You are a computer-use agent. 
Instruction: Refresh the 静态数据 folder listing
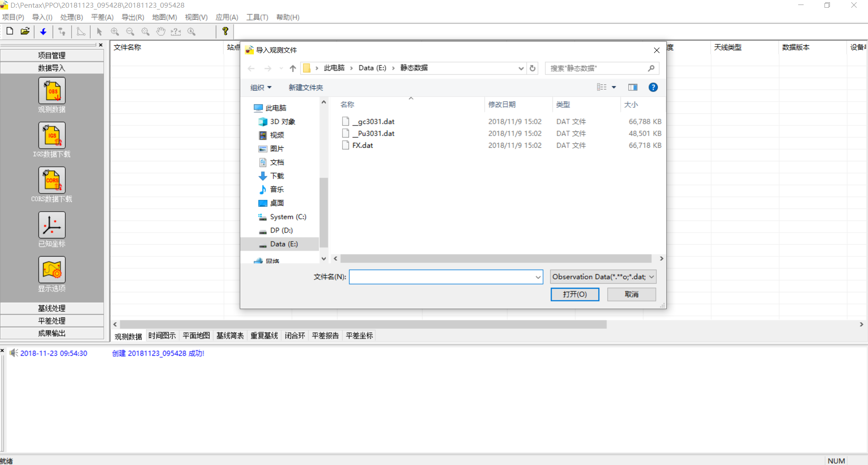(533, 68)
